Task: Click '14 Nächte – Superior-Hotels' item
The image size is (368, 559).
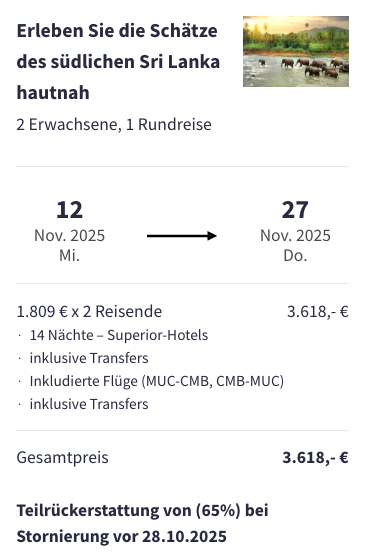Action: pos(119,335)
